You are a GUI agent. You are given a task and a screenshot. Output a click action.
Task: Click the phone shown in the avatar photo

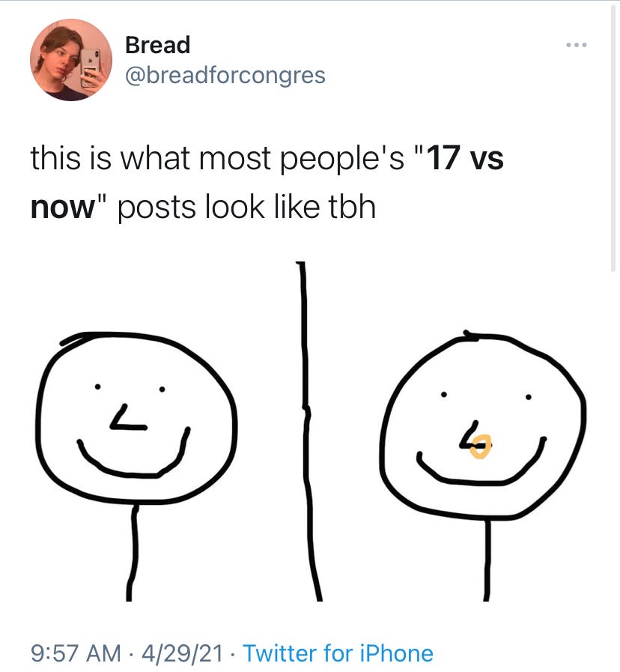91,67
